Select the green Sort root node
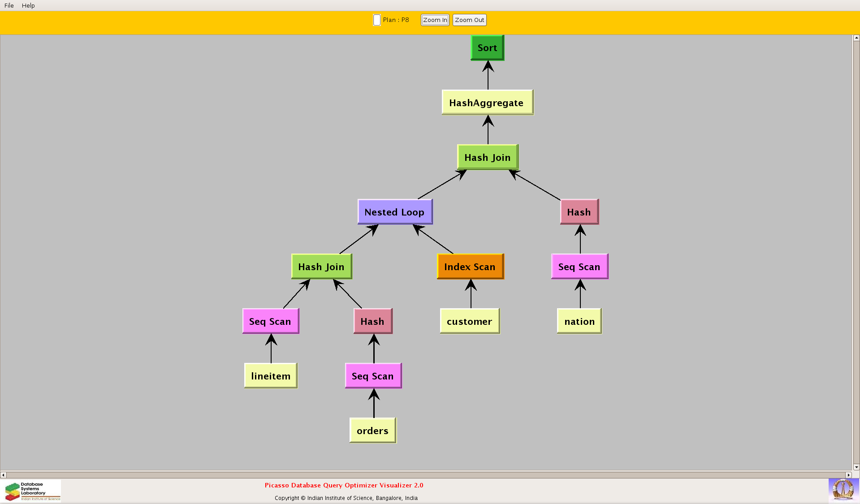The height and width of the screenshot is (504, 860). click(x=487, y=48)
